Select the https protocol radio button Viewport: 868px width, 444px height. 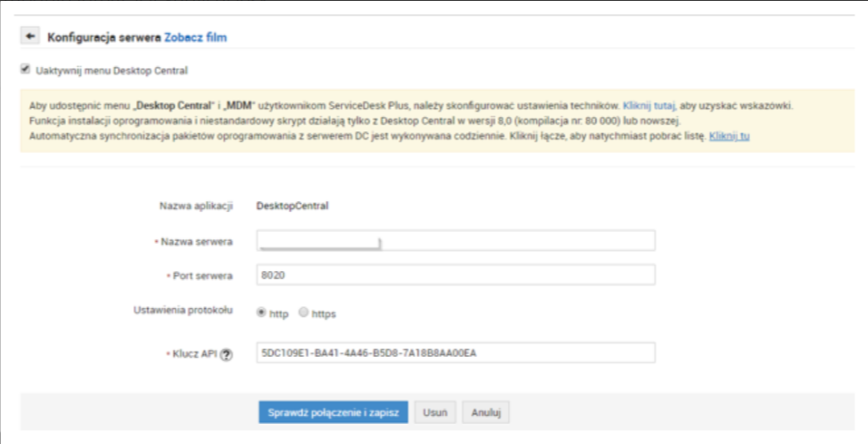click(x=303, y=313)
